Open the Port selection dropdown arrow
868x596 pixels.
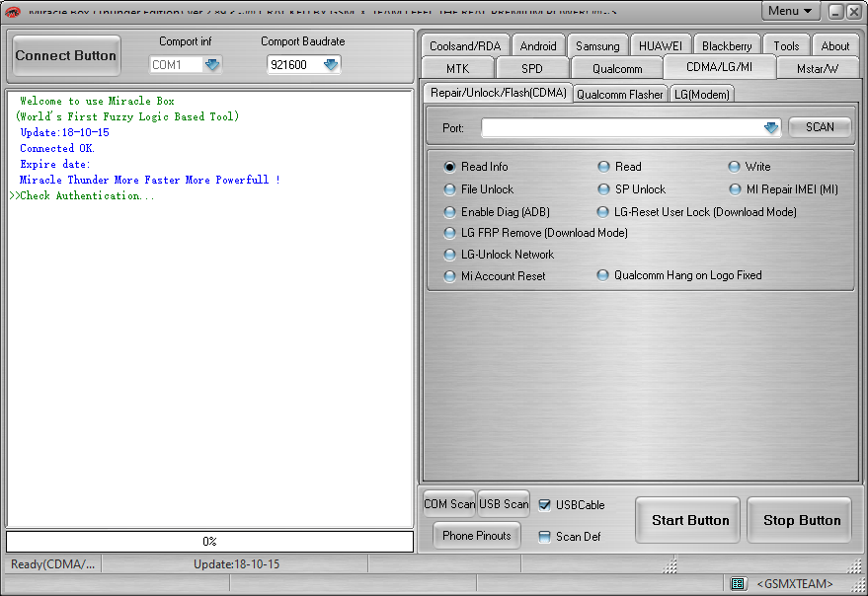tap(771, 127)
